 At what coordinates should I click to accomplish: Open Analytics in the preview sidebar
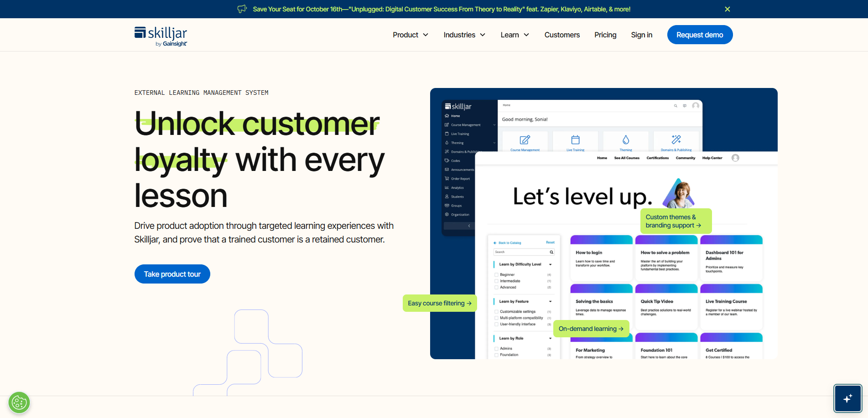[x=454, y=188]
